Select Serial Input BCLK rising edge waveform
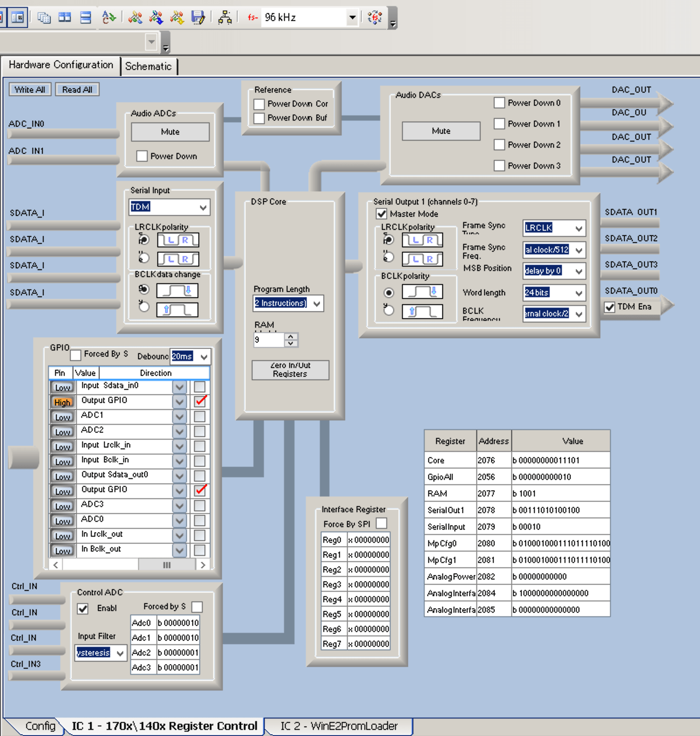 pos(177,310)
